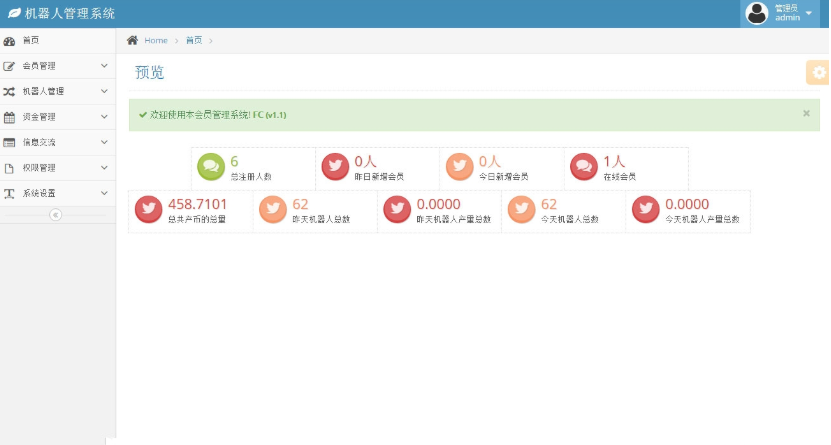Click the orange Twitter icon for 昨天机器人总数
This screenshot has height=445, width=831.
tap(273, 209)
